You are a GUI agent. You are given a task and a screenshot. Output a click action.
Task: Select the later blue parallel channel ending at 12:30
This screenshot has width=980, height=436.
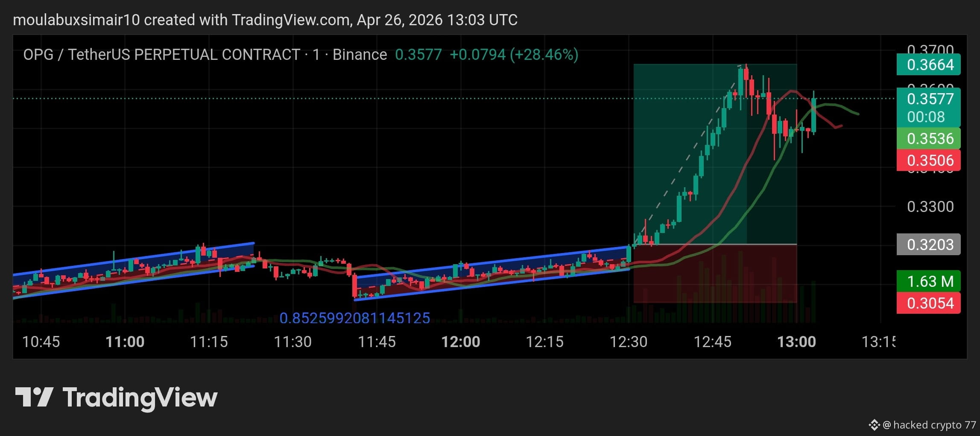pos(492,273)
